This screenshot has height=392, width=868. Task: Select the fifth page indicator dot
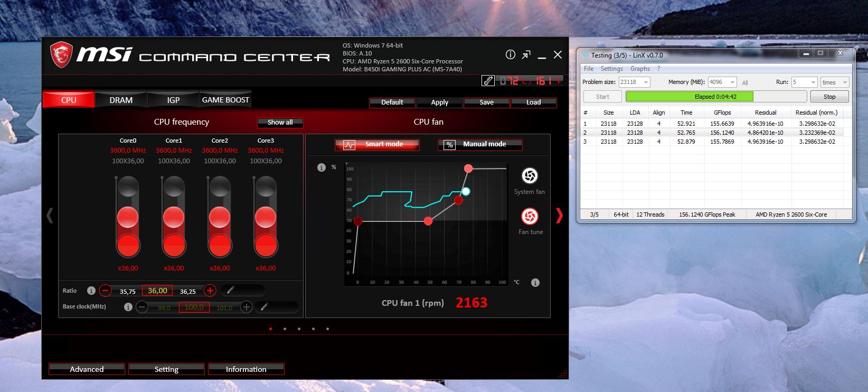(328, 329)
